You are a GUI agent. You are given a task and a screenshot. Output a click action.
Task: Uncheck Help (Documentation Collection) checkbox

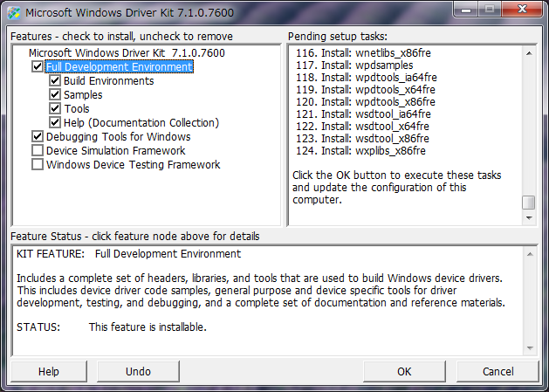point(55,123)
